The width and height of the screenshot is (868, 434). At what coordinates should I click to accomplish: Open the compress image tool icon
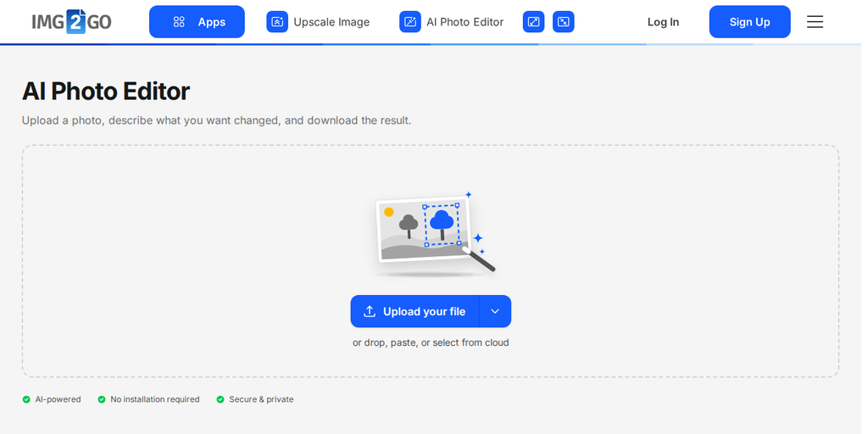[x=564, y=22]
